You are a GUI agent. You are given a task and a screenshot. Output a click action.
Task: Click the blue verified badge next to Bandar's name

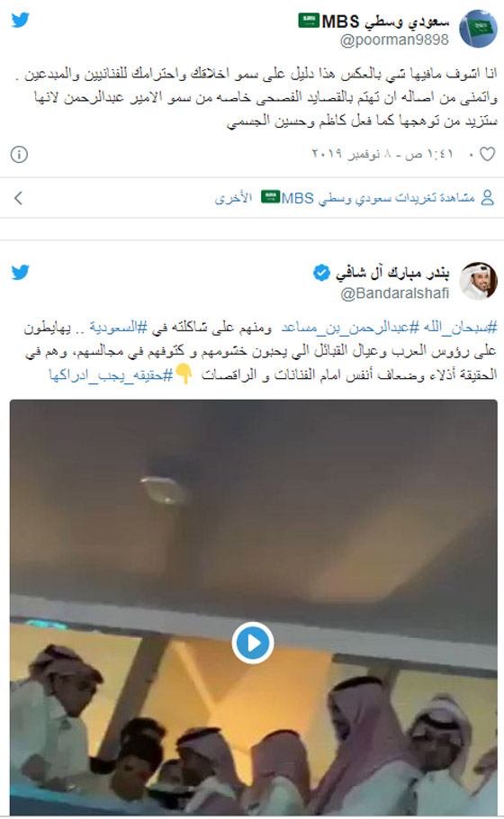tap(321, 273)
